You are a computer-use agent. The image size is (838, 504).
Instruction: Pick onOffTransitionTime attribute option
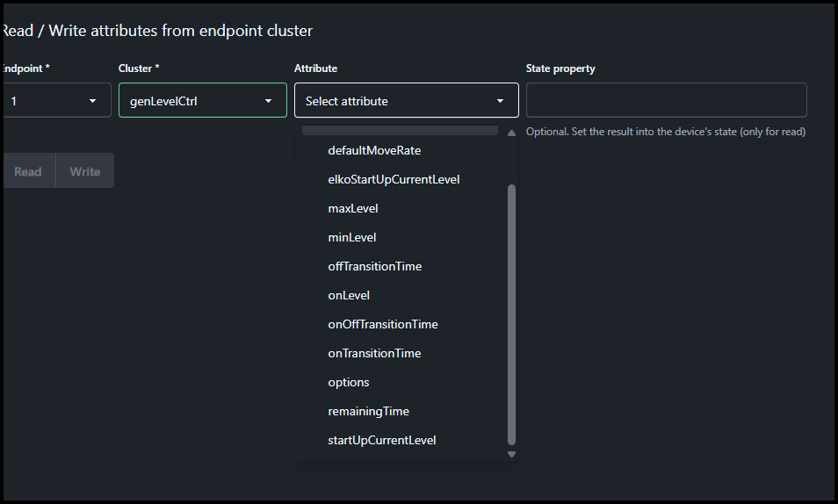pos(383,324)
